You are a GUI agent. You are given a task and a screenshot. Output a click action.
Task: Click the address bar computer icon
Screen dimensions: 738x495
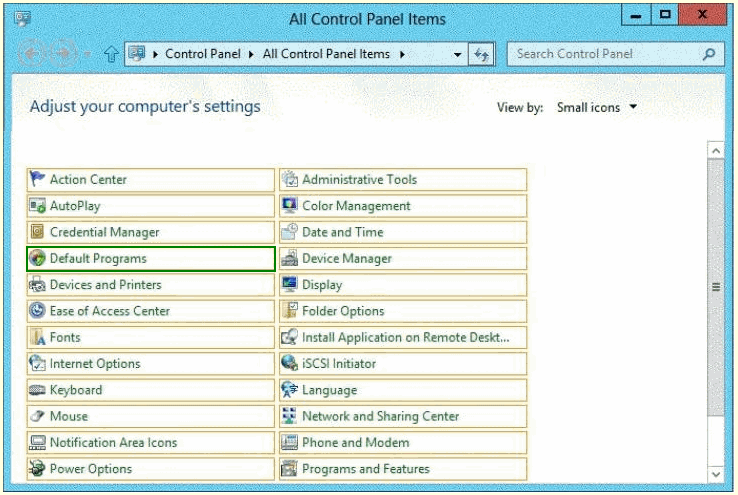137,54
